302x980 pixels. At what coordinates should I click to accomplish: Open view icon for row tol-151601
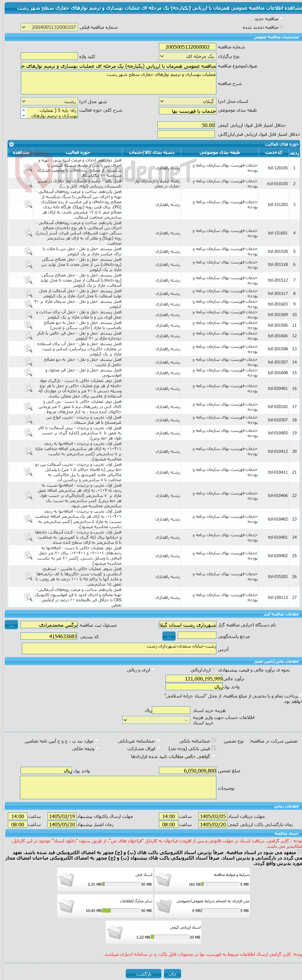tap(28, 232)
